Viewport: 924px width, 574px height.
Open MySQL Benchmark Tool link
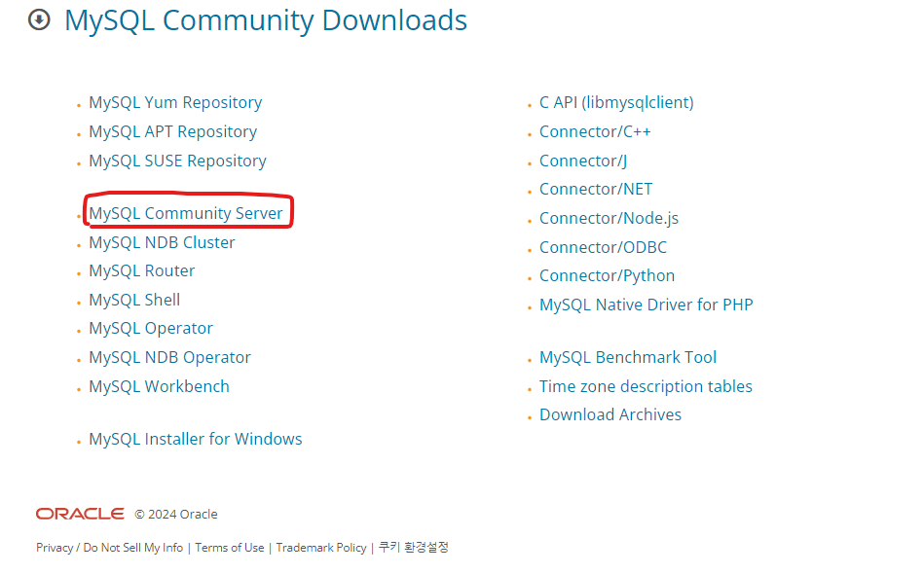(628, 357)
